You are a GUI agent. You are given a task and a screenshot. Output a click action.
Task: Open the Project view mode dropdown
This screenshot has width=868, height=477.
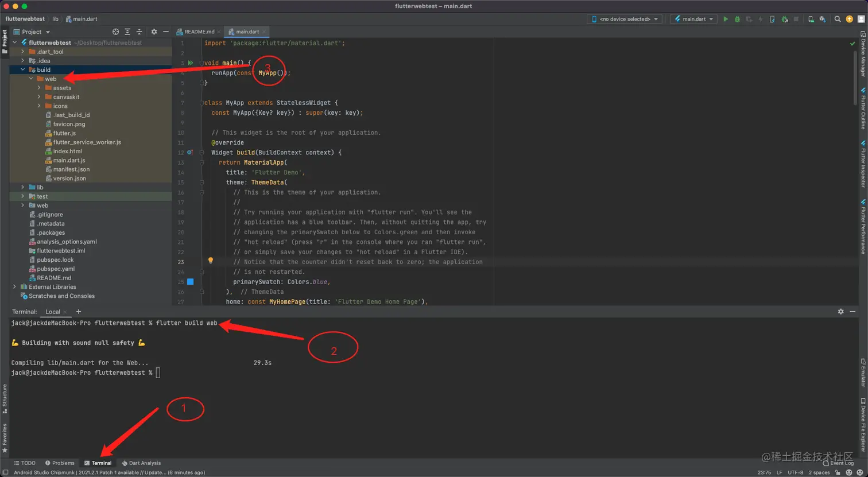(x=32, y=32)
